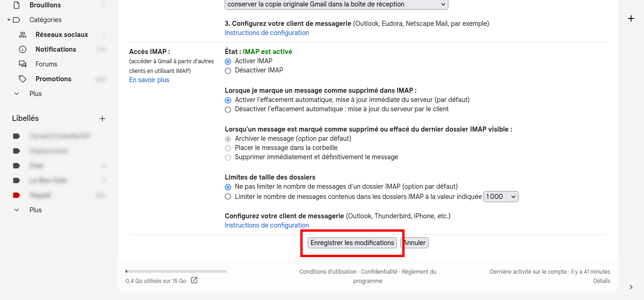644x300 pixels.
Task: Open storage details external link icon
Action: [x=194, y=280]
